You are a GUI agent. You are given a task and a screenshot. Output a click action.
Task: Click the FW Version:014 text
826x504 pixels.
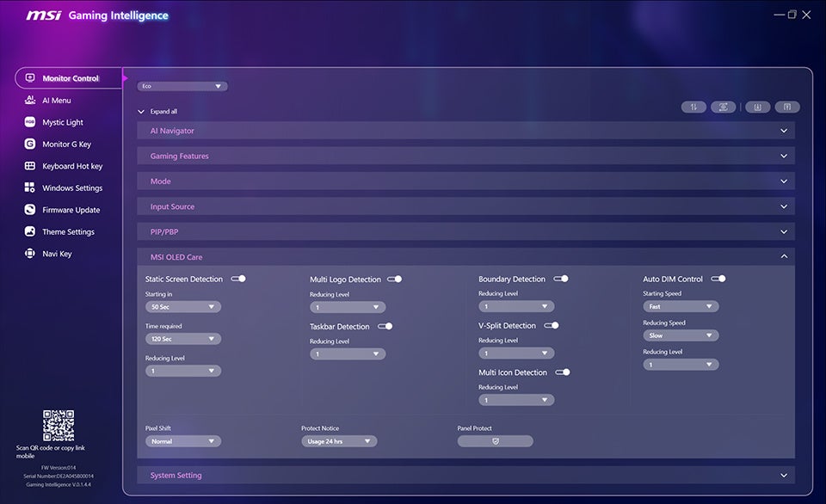point(59,468)
